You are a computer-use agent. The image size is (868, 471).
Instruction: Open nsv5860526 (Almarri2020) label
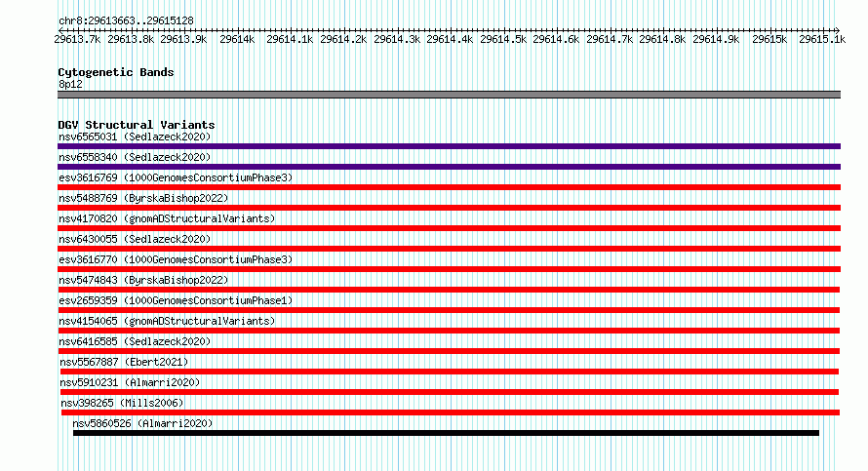[x=142, y=423]
